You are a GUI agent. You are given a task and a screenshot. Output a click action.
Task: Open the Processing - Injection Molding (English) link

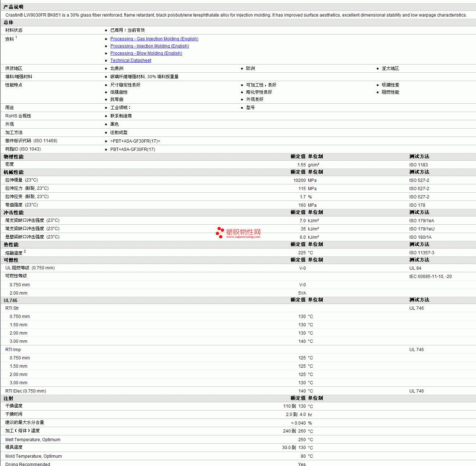(150, 46)
